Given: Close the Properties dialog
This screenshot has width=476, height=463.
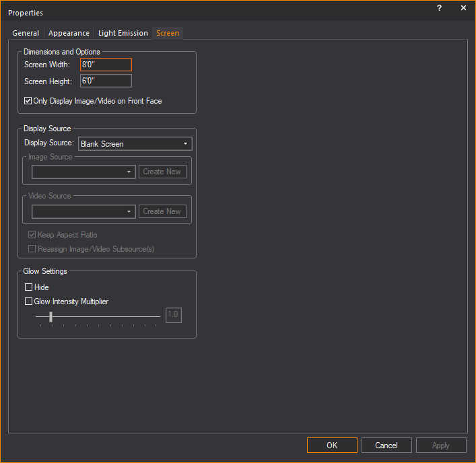Looking at the screenshot, I should [463, 9].
